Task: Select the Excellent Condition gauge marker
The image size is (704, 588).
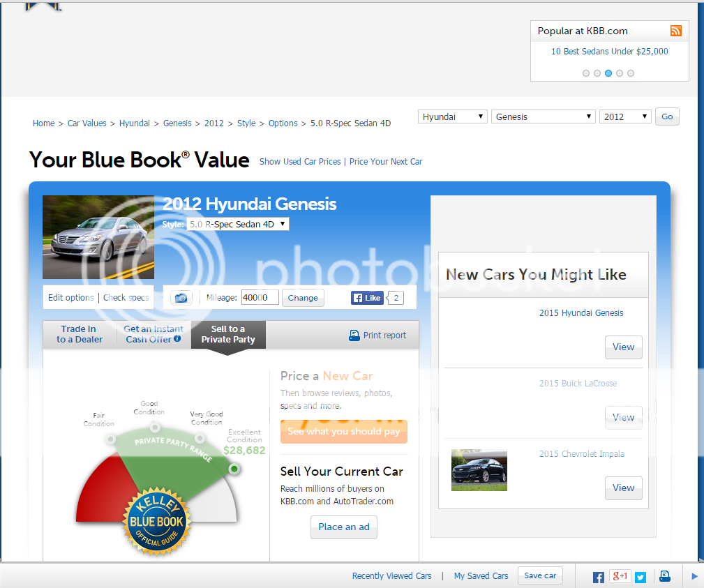Action: [x=234, y=469]
